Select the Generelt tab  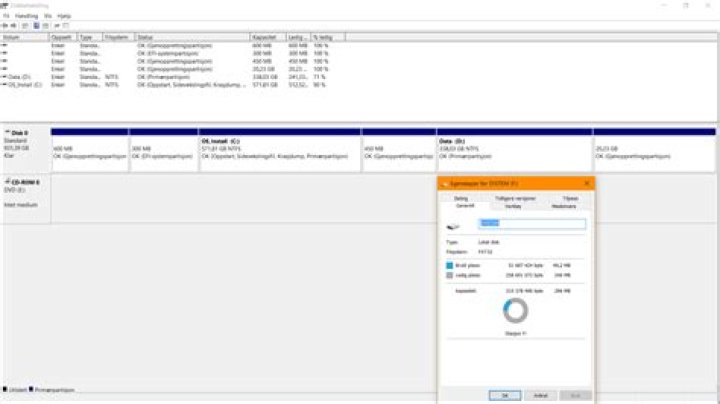[x=465, y=206]
